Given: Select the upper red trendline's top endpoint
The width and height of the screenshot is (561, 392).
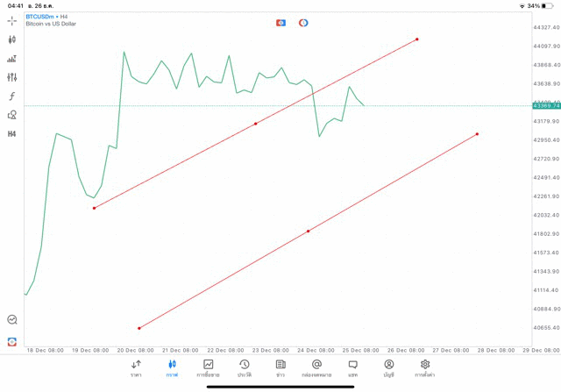Looking at the screenshot, I should (x=417, y=39).
